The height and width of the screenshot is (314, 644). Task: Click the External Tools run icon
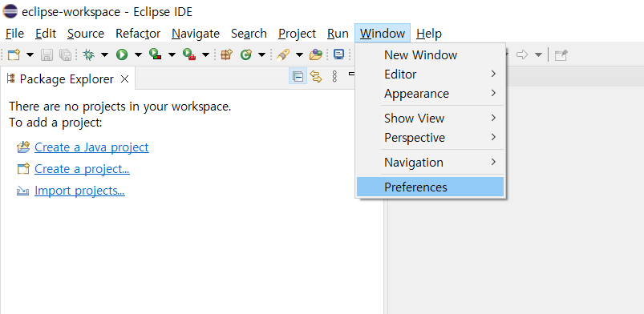[189, 54]
